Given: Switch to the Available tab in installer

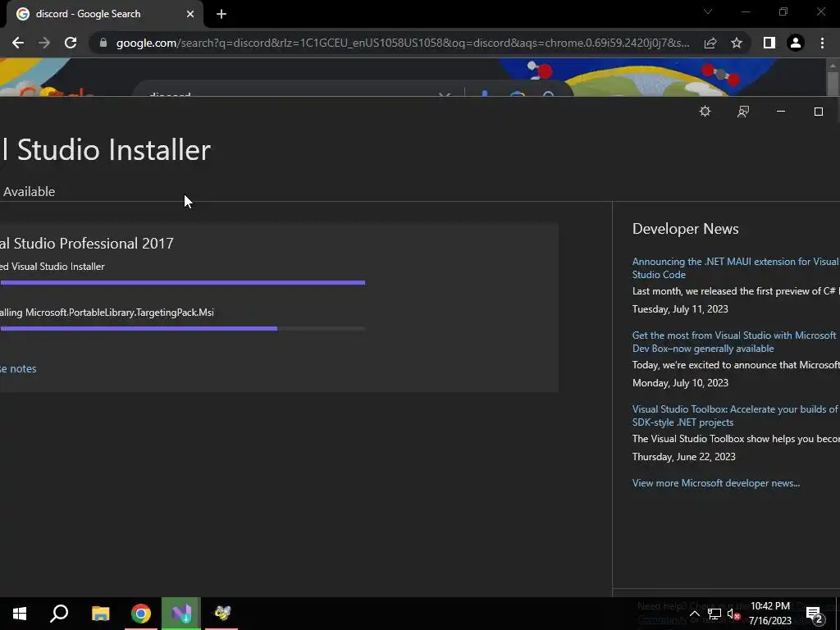Looking at the screenshot, I should pyautogui.click(x=29, y=191).
